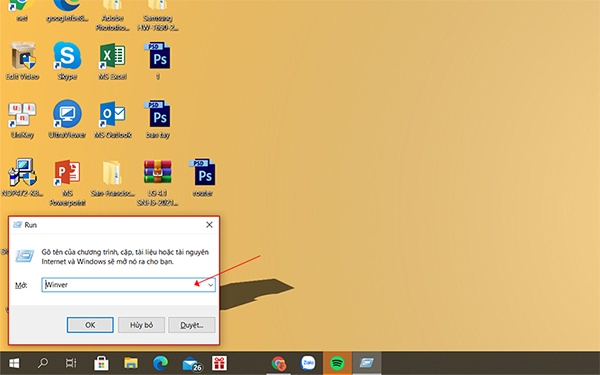Viewport: 600px width, 375px height.
Task: Click the Hủy bỏ cancel button
Action: [x=141, y=325]
